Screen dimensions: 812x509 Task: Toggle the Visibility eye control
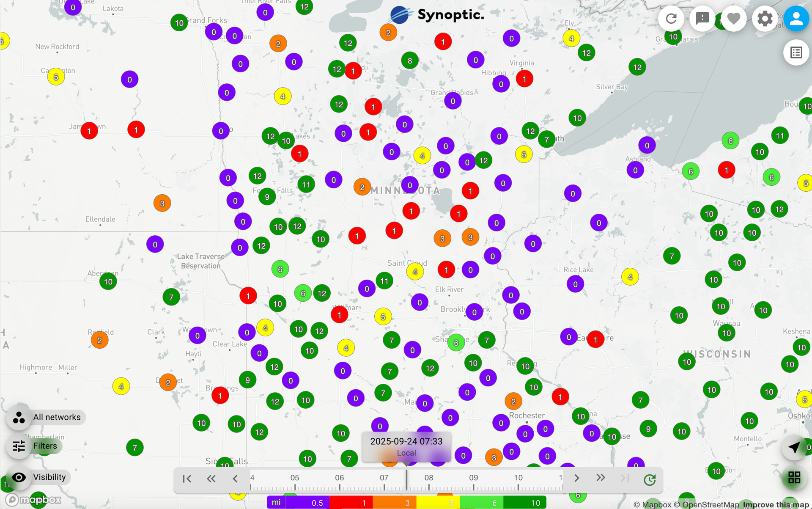(x=38, y=477)
